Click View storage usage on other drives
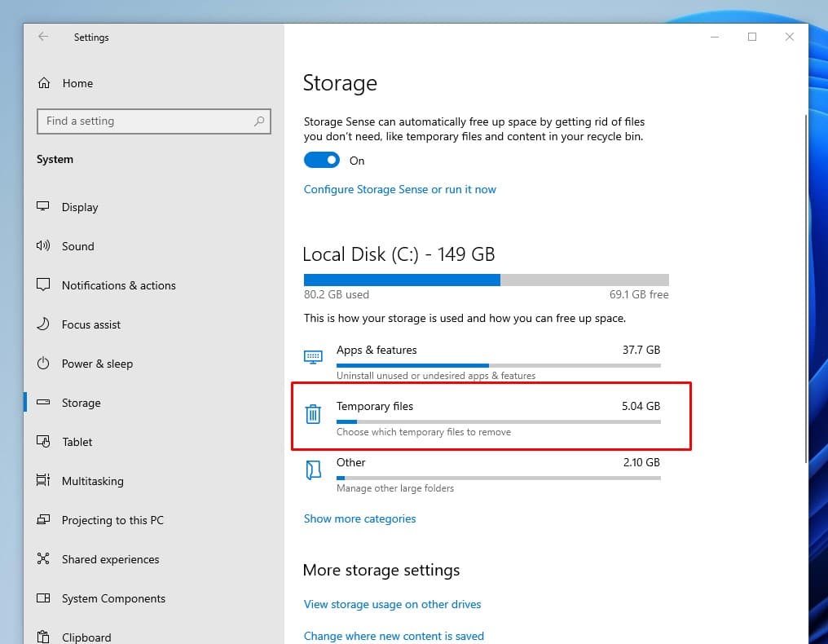Image resolution: width=828 pixels, height=644 pixels. pyautogui.click(x=392, y=604)
